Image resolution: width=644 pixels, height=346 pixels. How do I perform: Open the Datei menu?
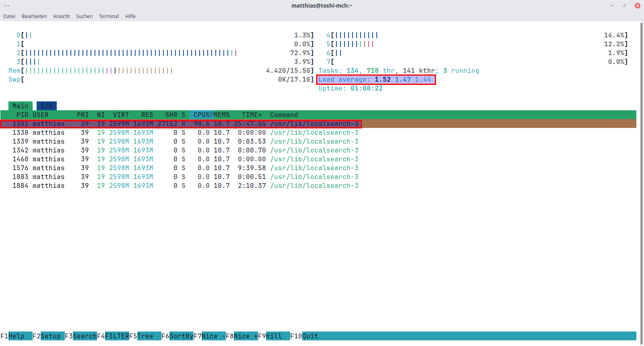[x=9, y=16]
